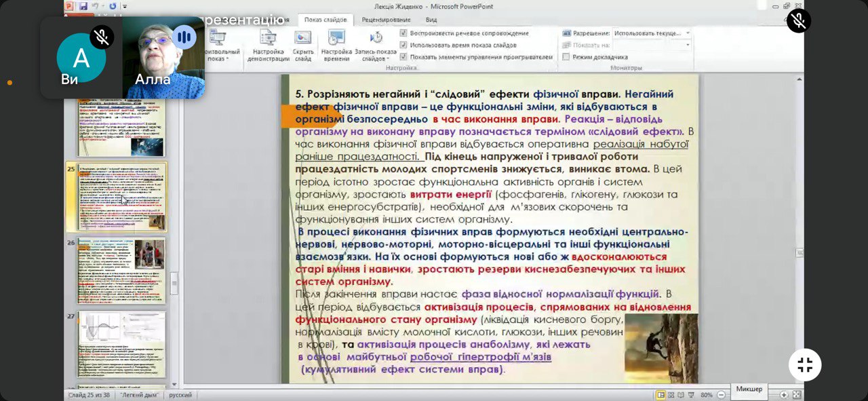Select slide 26 thumbnail
Viewport: 868px width, 401px height.
pos(121,270)
